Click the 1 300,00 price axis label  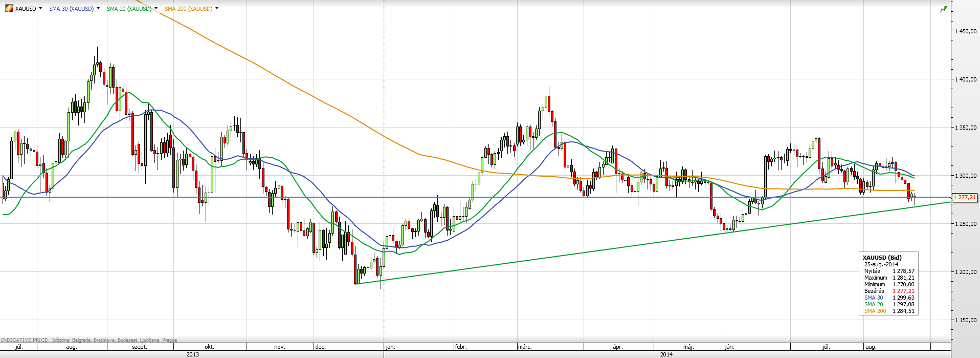click(x=966, y=176)
